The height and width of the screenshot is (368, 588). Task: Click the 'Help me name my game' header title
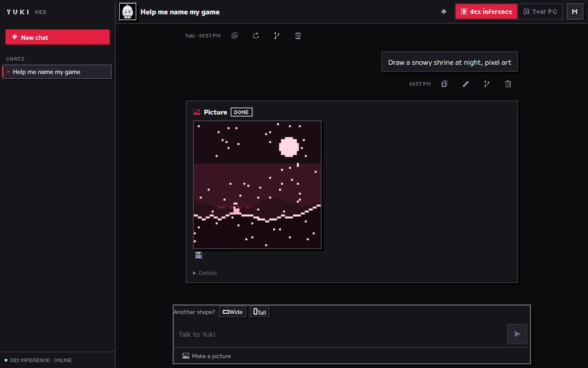[180, 12]
